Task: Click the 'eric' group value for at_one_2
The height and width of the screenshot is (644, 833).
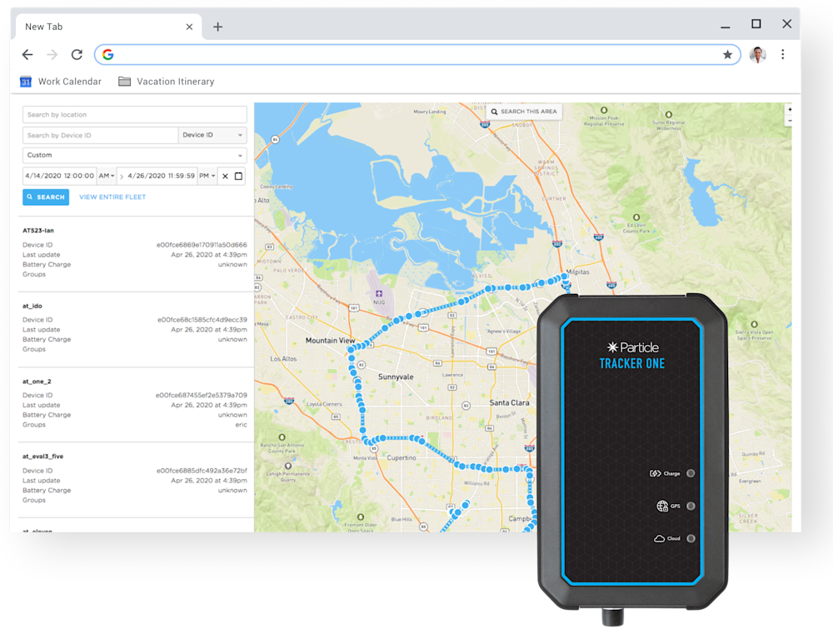Action: point(242,425)
